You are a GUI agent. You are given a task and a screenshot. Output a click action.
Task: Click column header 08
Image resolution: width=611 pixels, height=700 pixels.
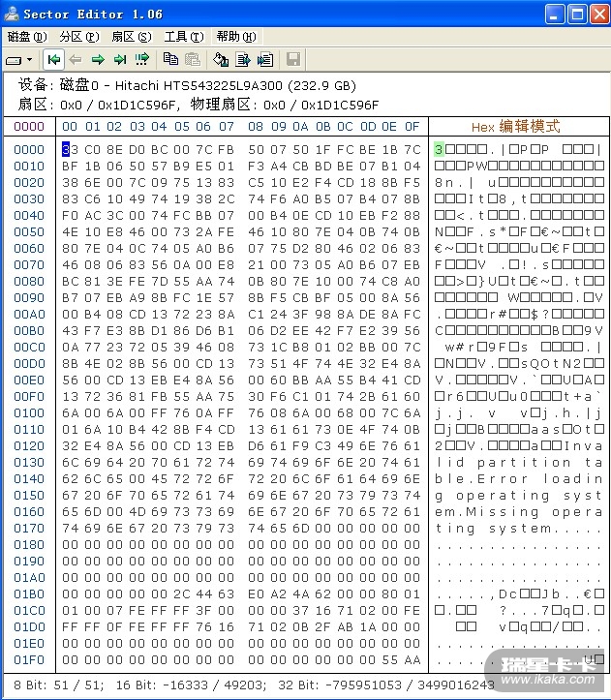(256, 127)
